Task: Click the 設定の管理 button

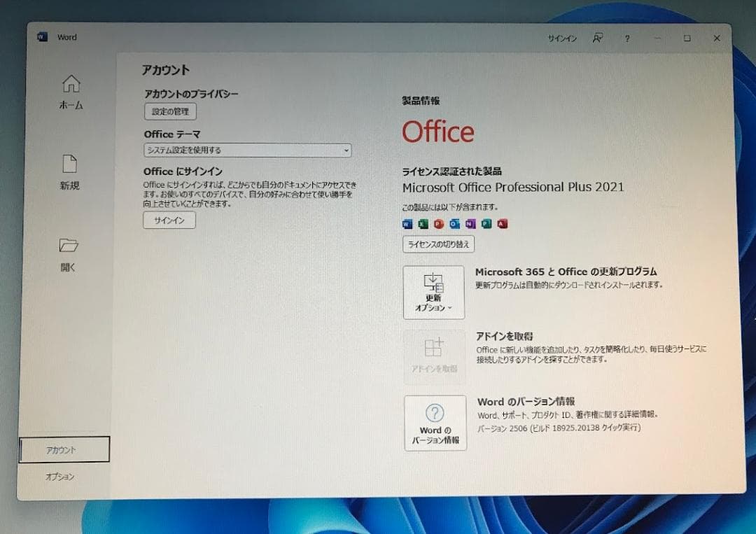Action: pyautogui.click(x=169, y=111)
